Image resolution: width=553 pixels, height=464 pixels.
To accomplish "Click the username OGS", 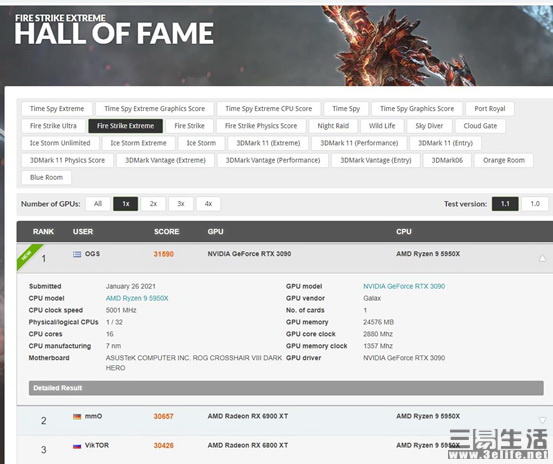I will (x=92, y=254).
